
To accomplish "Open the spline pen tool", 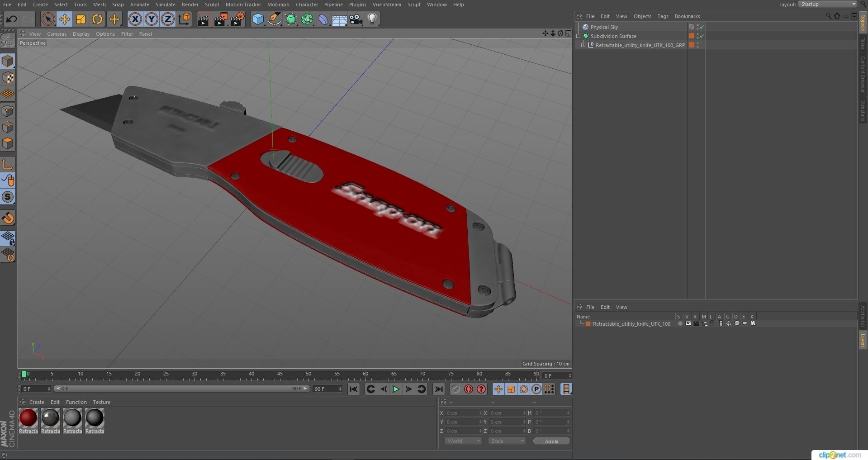I will coord(274,19).
